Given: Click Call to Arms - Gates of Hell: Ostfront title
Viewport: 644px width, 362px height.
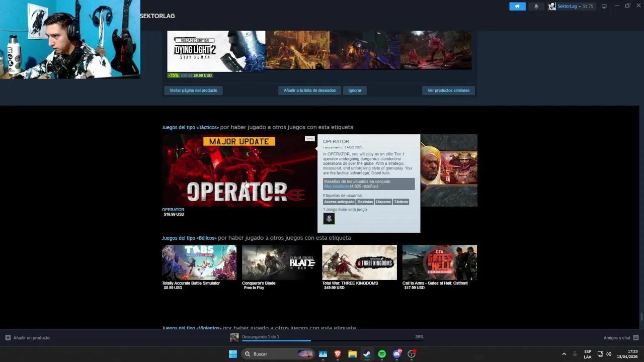Looking at the screenshot, I should pyautogui.click(x=435, y=283).
